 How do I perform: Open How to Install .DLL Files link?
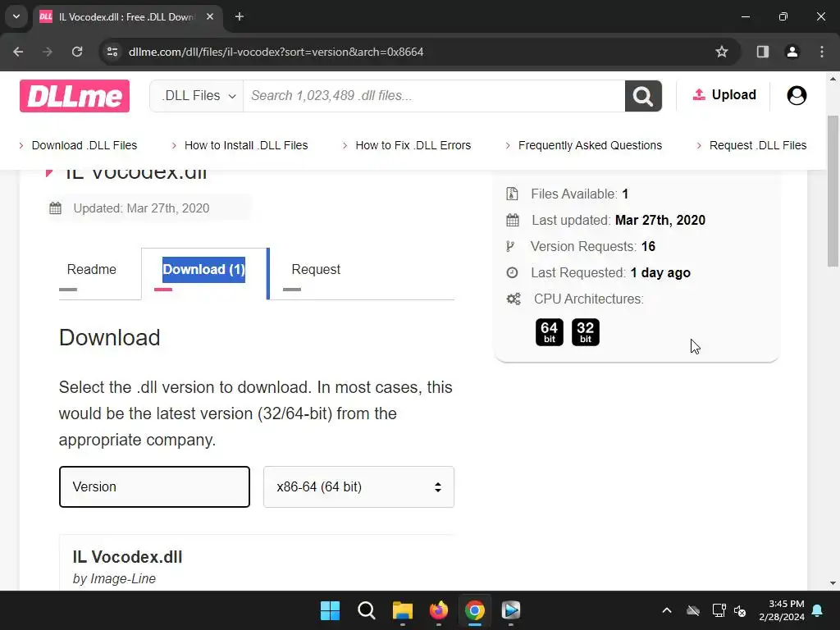246,145
